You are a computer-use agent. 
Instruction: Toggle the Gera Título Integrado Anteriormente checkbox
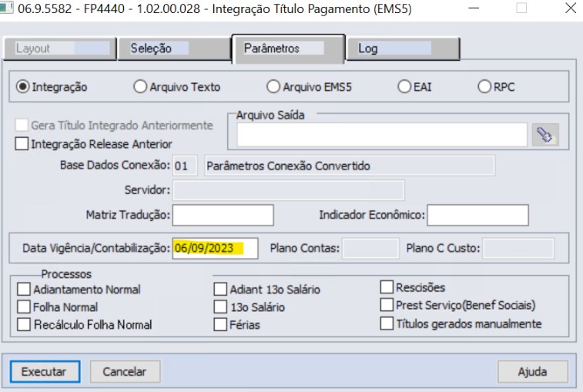(x=22, y=125)
